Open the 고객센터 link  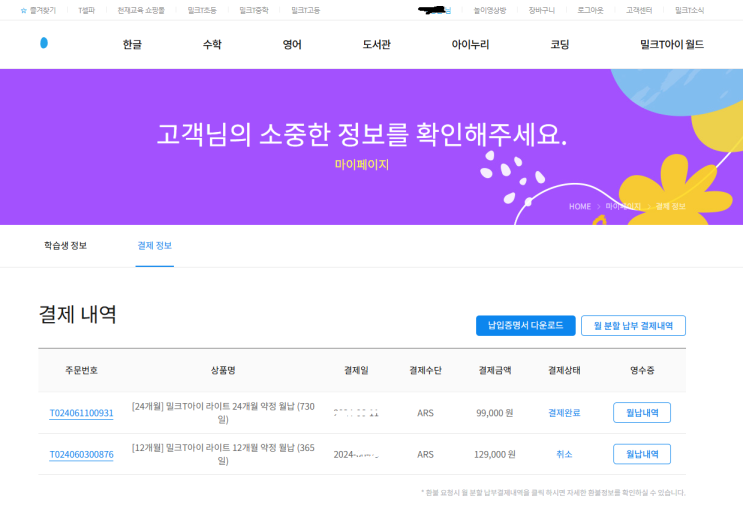(639, 10)
